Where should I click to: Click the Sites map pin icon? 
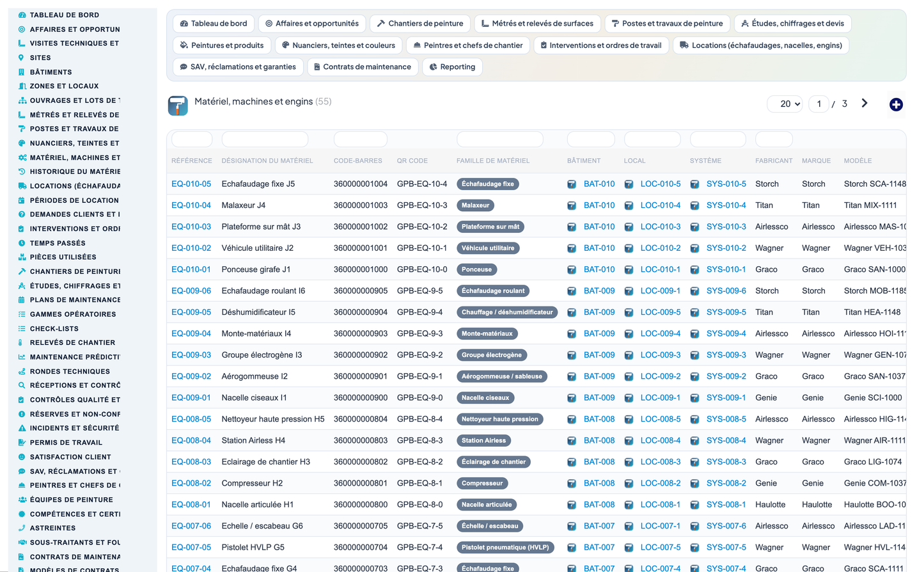click(x=22, y=58)
